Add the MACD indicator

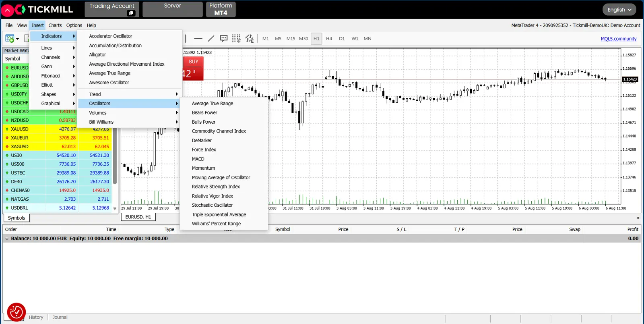(224, 159)
